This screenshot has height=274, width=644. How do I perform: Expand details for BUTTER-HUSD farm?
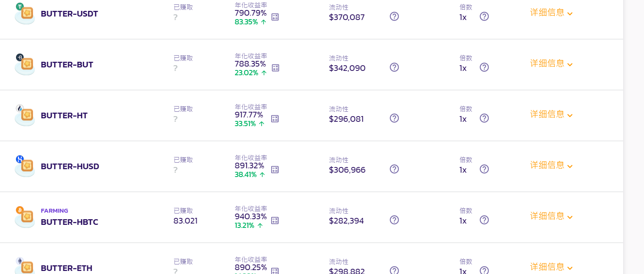551,165
